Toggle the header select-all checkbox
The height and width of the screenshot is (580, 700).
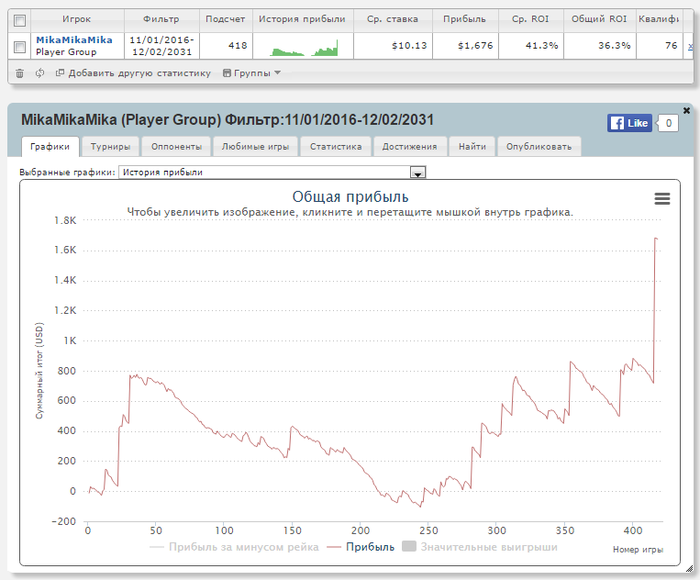[x=20, y=21]
